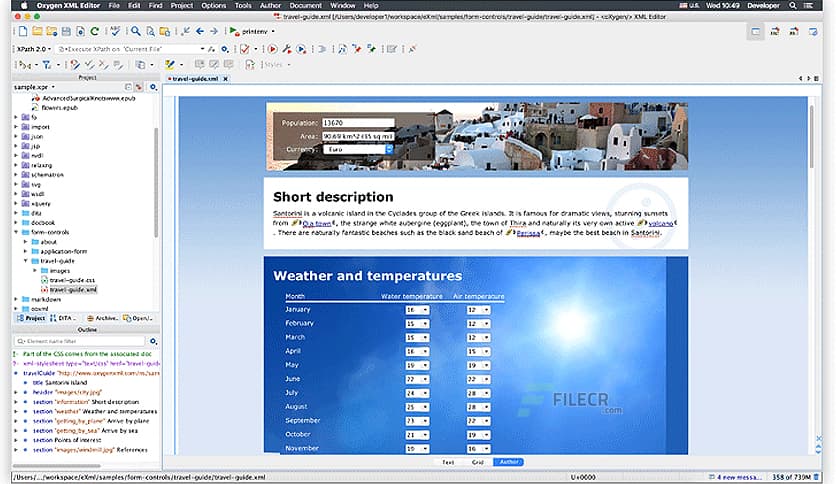This screenshot has height=484, width=836.
Task: Go to last modification arrow icon
Action: 186,31
